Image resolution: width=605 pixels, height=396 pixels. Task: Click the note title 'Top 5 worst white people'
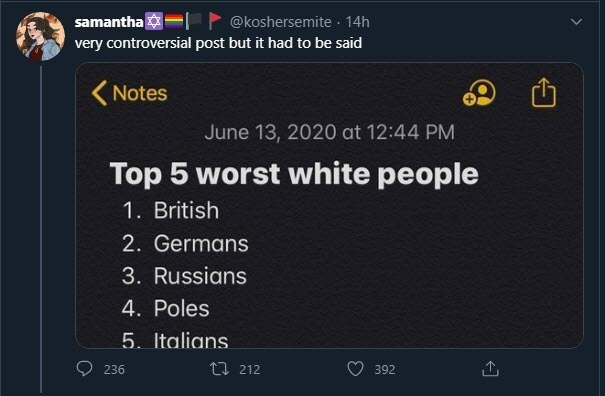(294, 174)
